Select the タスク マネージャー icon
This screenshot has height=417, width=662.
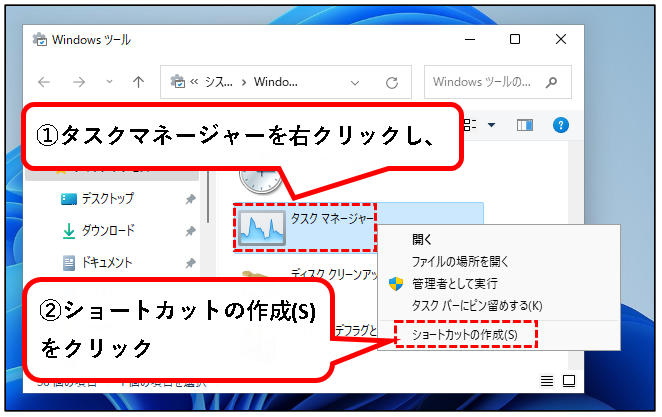[262, 228]
